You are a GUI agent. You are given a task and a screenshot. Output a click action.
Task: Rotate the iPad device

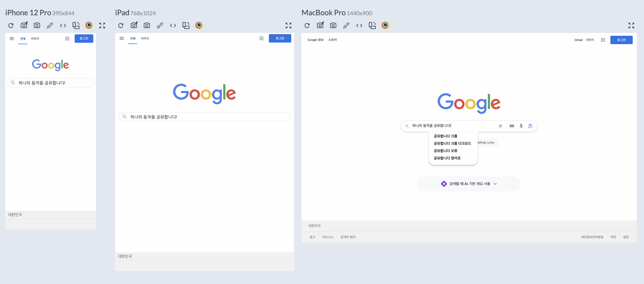coord(186,25)
